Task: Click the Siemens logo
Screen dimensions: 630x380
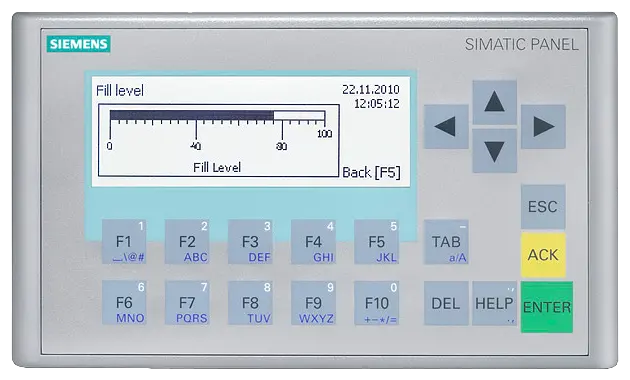Action: tap(78, 44)
